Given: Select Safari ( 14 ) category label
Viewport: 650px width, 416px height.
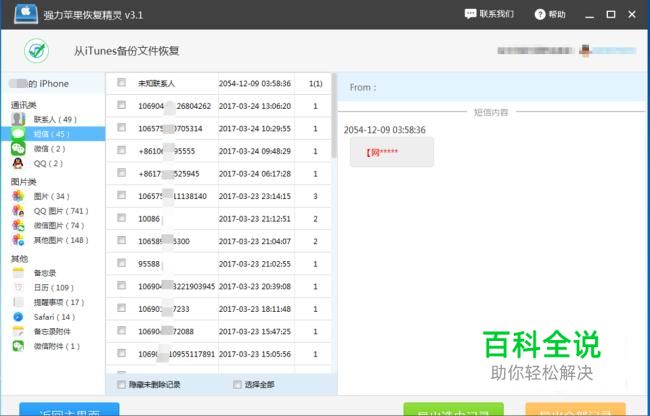Looking at the screenshot, I should pos(54,317).
